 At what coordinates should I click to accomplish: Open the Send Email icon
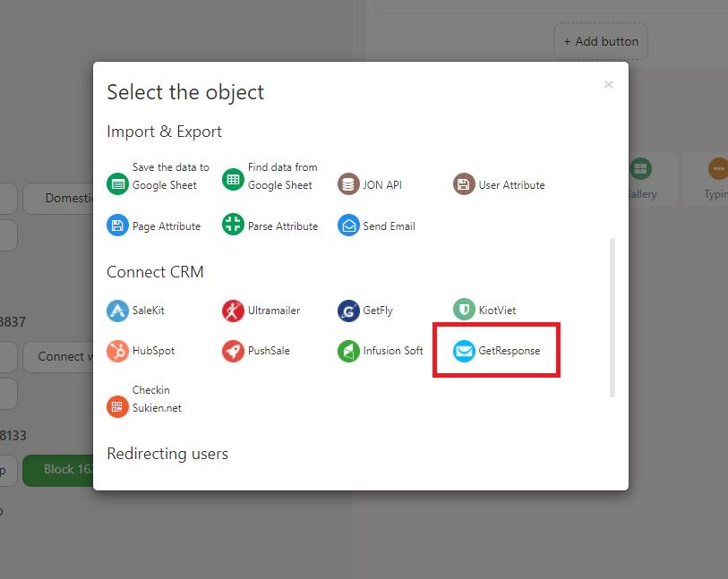pyautogui.click(x=348, y=226)
